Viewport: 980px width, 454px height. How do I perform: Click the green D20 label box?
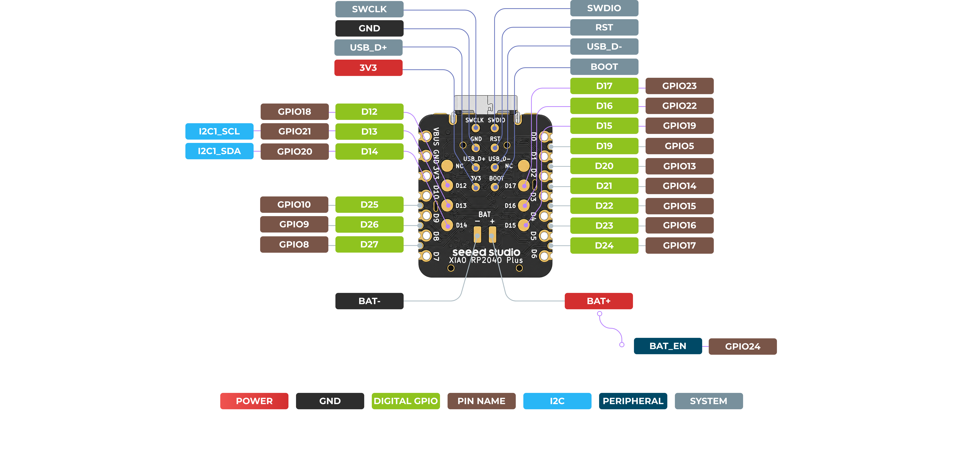tap(604, 166)
